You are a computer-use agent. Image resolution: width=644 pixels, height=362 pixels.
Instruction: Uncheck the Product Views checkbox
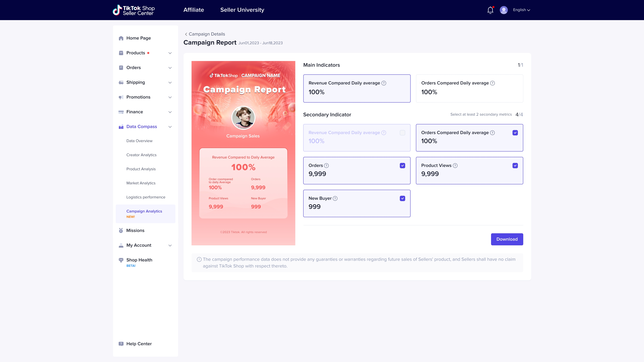tap(515, 166)
